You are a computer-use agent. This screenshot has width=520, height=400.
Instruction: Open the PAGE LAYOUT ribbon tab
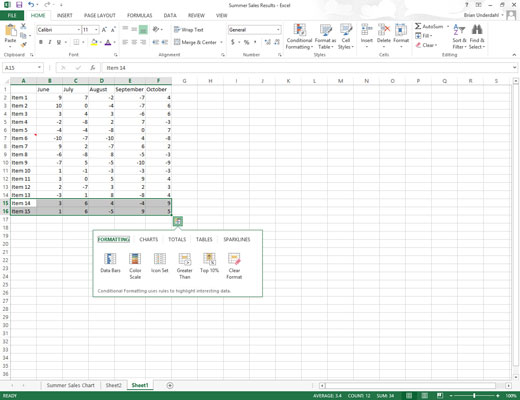click(x=100, y=15)
